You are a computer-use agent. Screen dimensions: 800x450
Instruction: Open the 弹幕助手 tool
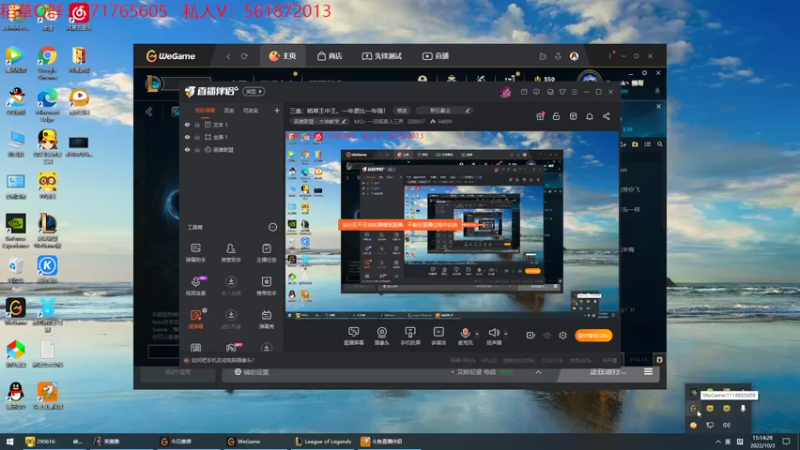(195, 253)
